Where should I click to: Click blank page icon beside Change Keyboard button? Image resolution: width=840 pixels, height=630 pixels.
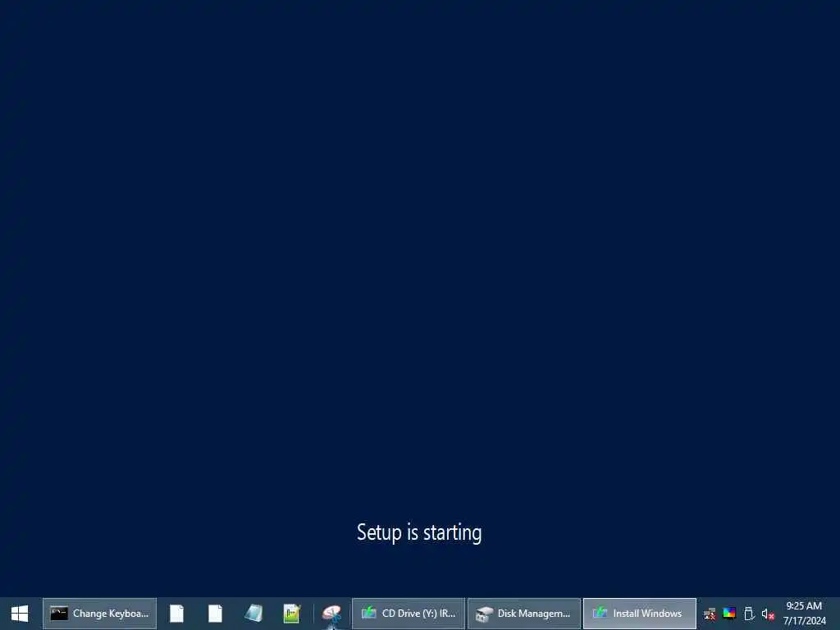pyautogui.click(x=177, y=614)
